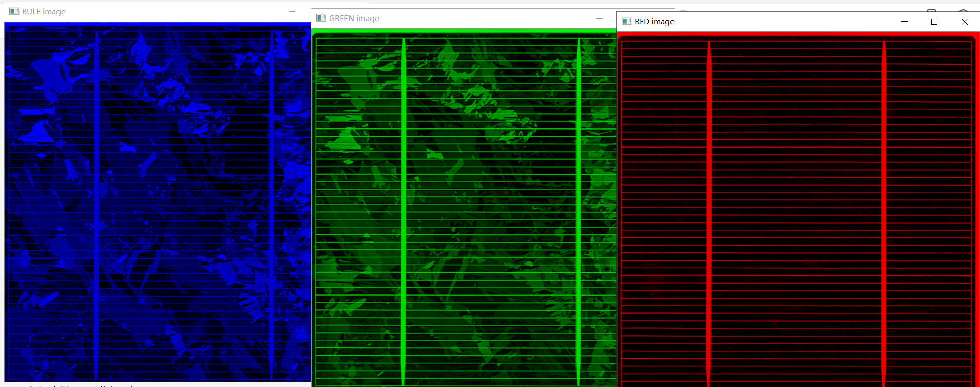The height and width of the screenshot is (387, 980).
Task: Click the BULE image window icon
Action: (14, 11)
